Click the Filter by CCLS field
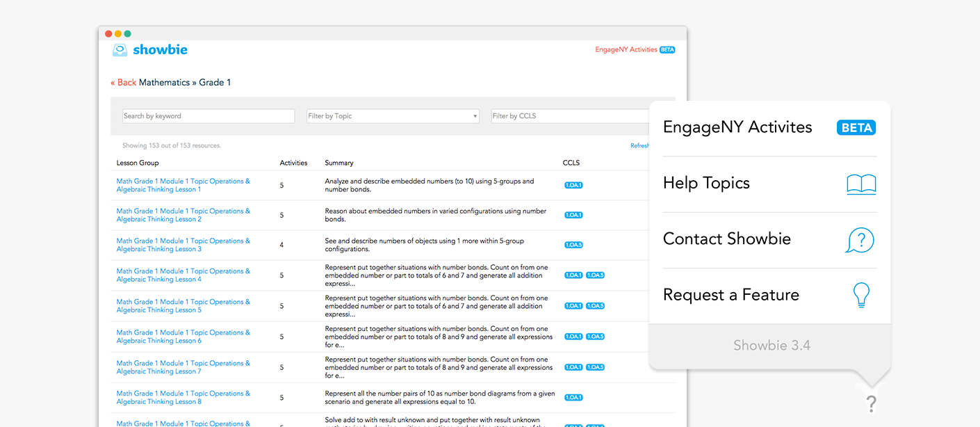 click(x=570, y=116)
